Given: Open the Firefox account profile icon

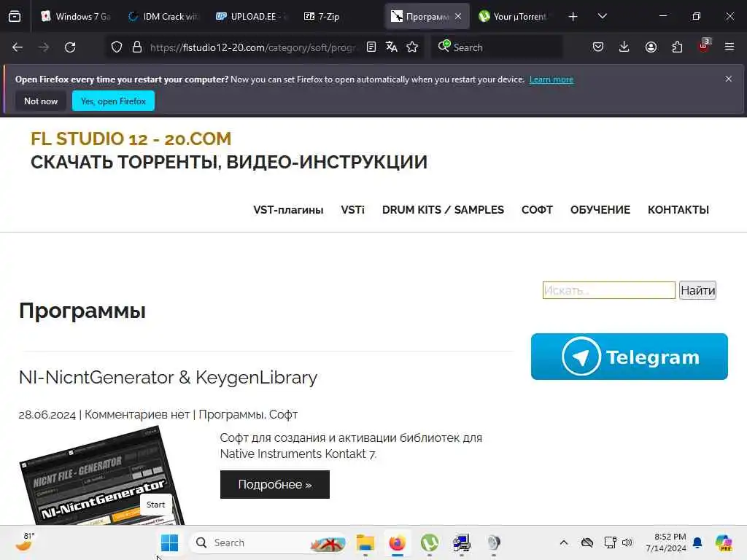Looking at the screenshot, I should click(x=651, y=47).
